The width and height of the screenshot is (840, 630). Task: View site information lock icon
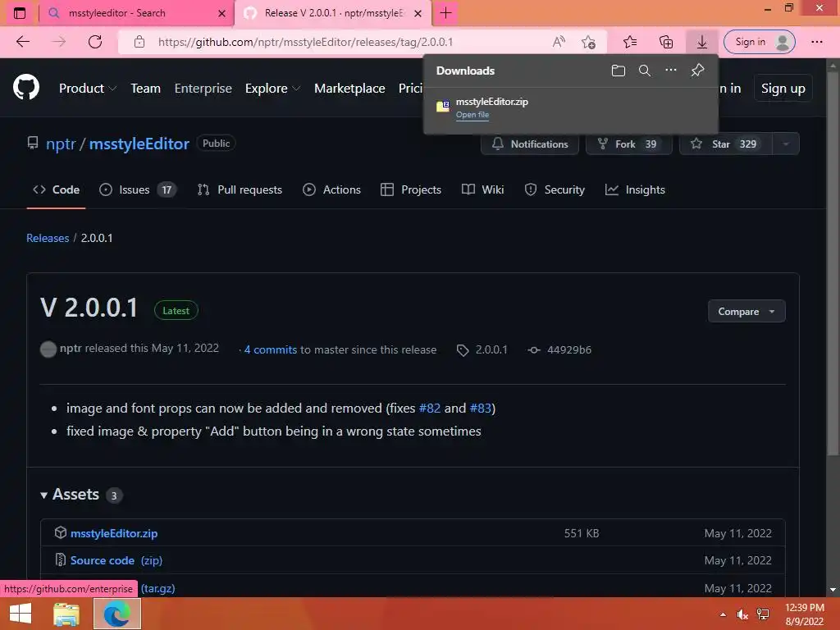click(x=139, y=42)
